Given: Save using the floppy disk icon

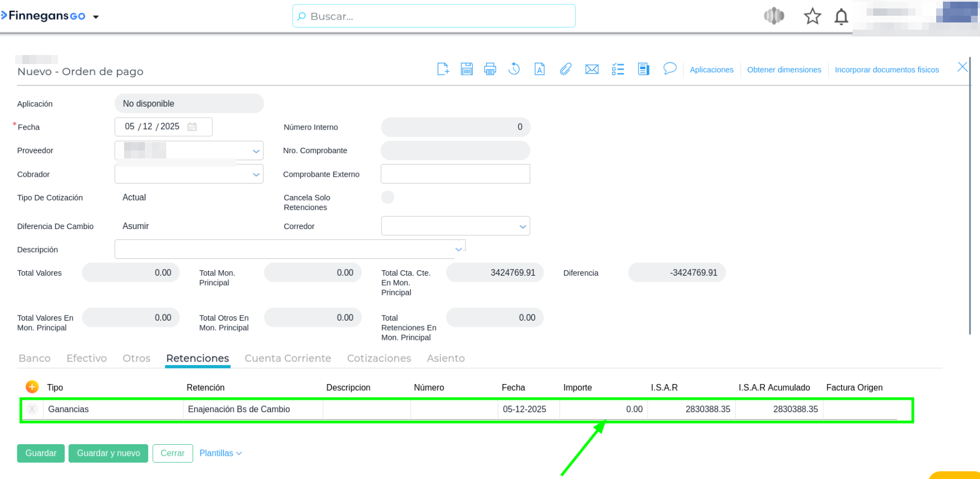Looking at the screenshot, I should click(x=467, y=69).
